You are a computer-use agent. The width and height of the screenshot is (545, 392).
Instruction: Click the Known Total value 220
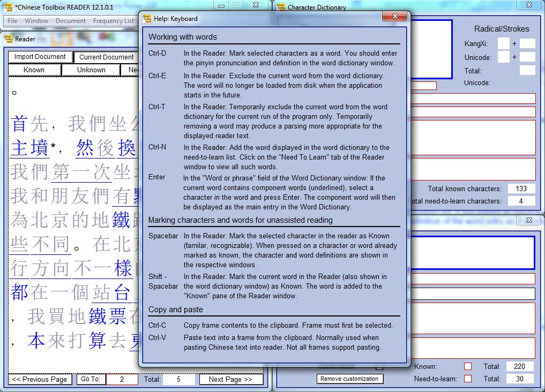click(520, 367)
